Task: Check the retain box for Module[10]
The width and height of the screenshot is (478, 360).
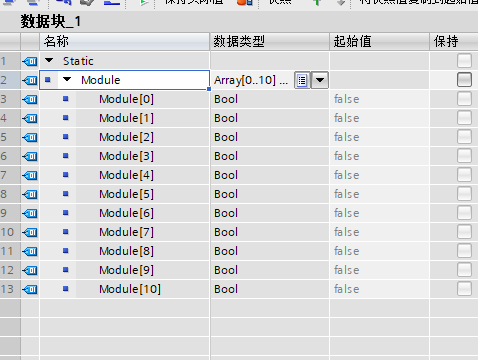Action: [x=464, y=289]
